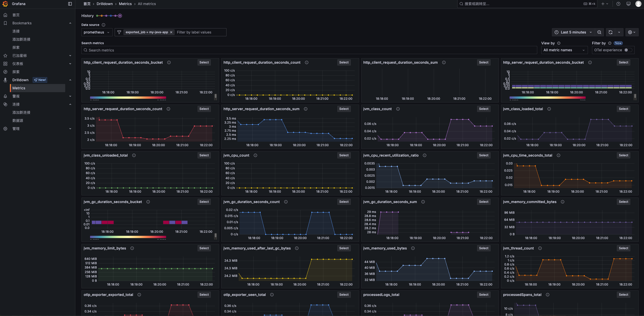Viewport: 644px width, 316px height.
Task: Click info icon beside jvm_class_count title
Action: coord(398,109)
